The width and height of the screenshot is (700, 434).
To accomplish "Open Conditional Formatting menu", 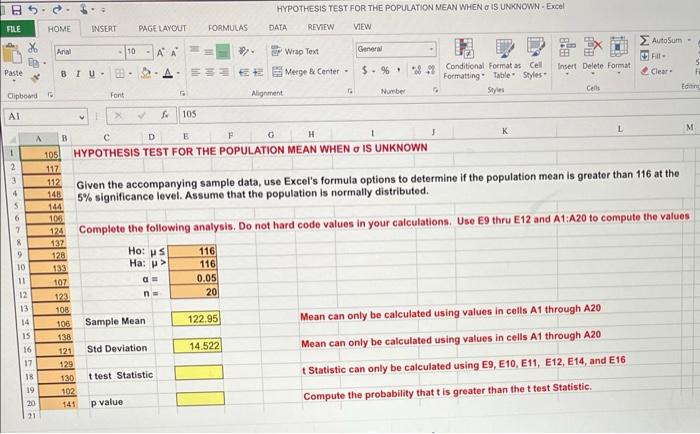I will point(464,59).
